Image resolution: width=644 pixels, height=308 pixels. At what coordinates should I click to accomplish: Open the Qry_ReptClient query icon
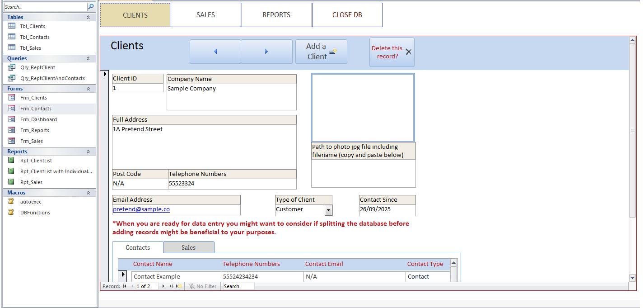tap(12, 67)
